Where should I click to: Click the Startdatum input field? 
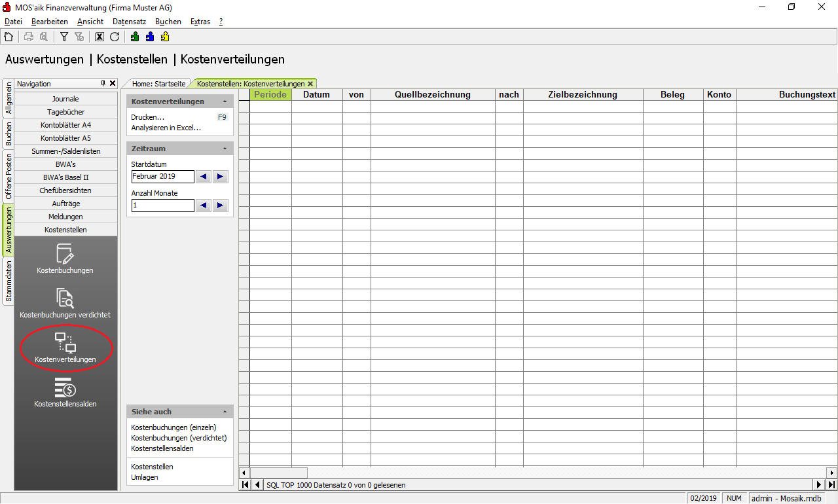[162, 177]
